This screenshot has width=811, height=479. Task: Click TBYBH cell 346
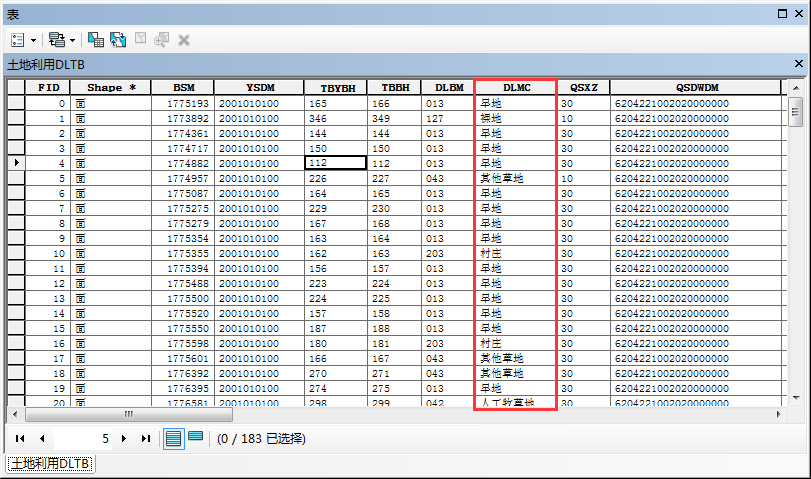pos(336,118)
